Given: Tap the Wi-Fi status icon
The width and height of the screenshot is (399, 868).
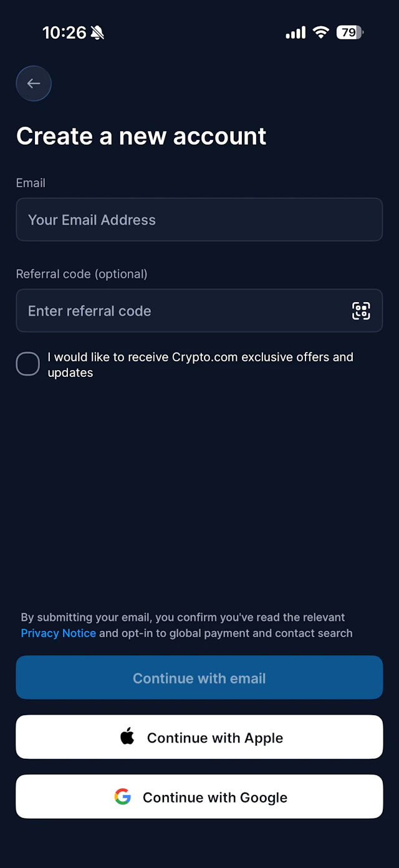Looking at the screenshot, I should (x=321, y=32).
